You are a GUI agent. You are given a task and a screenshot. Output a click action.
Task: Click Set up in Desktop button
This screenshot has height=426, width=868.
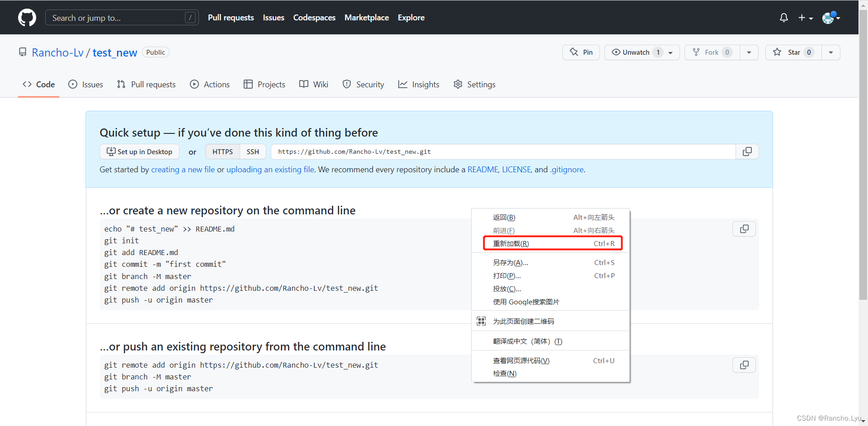click(139, 152)
